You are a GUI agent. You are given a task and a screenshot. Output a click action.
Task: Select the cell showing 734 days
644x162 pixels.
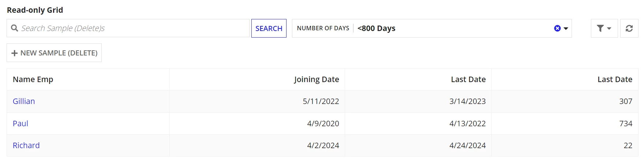(x=626, y=124)
